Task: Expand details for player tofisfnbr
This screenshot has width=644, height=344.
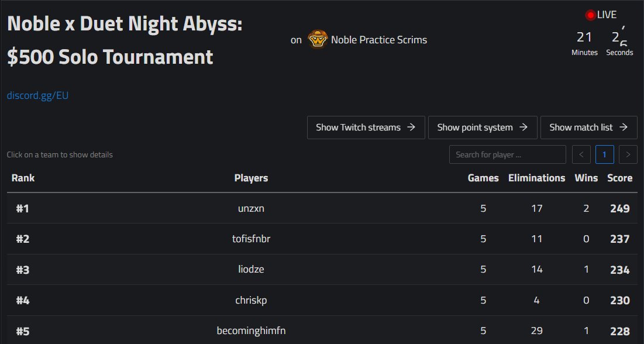Action: tap(322, 239)
